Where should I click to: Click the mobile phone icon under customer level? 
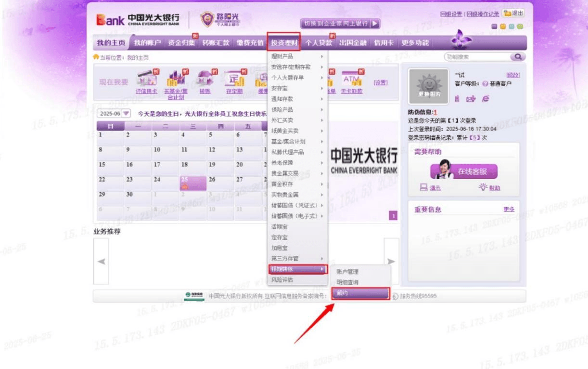point(457,99)
